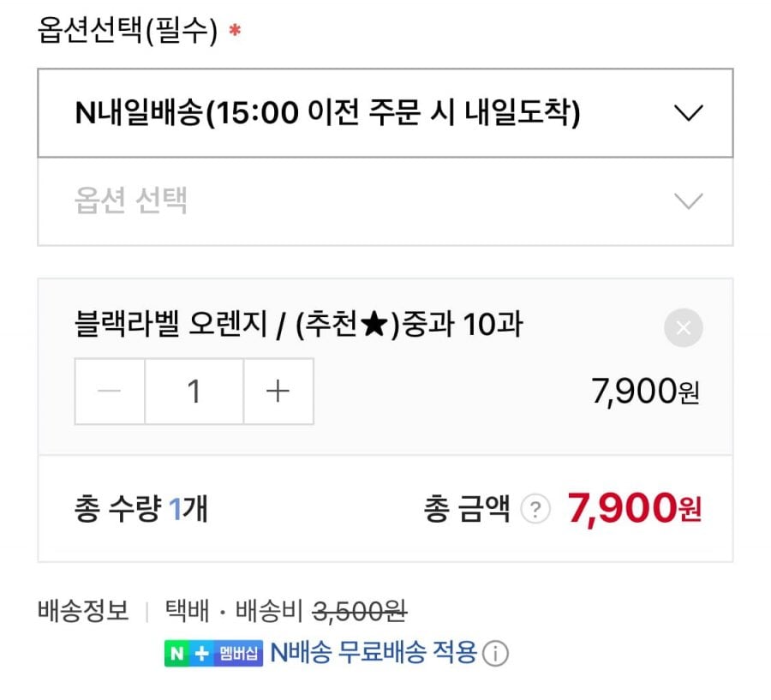
Task: Click the chevron arrow on the 옵션 선택 dropdown
Action: click(688, 201)
